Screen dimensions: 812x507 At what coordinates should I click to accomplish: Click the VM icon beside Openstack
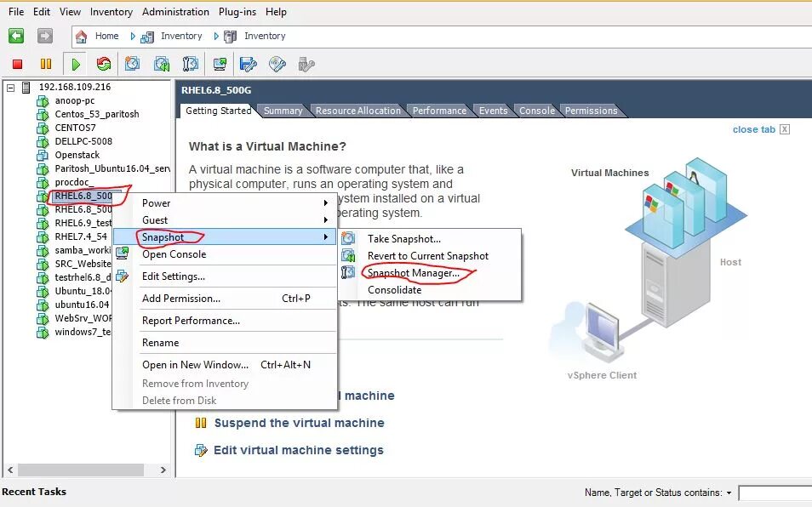(43, 155)
